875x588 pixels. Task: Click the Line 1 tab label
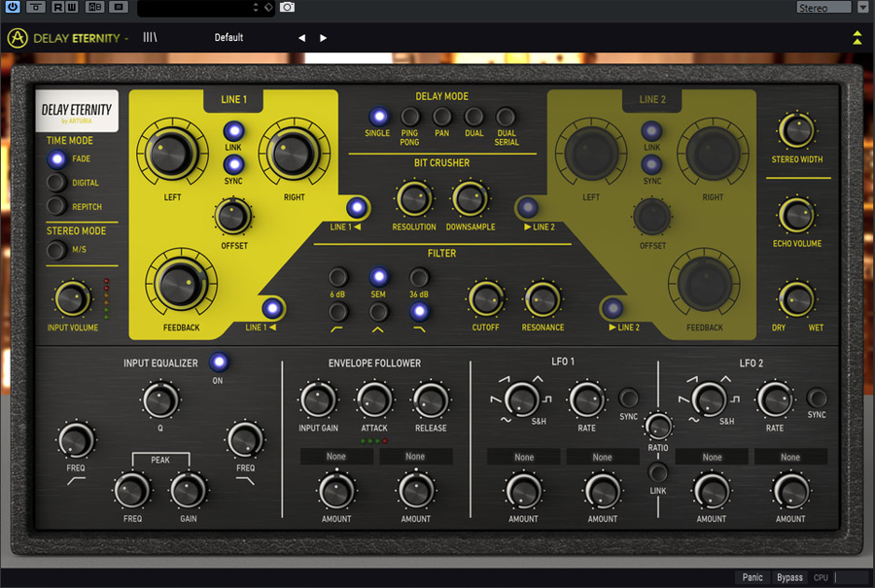233,99
